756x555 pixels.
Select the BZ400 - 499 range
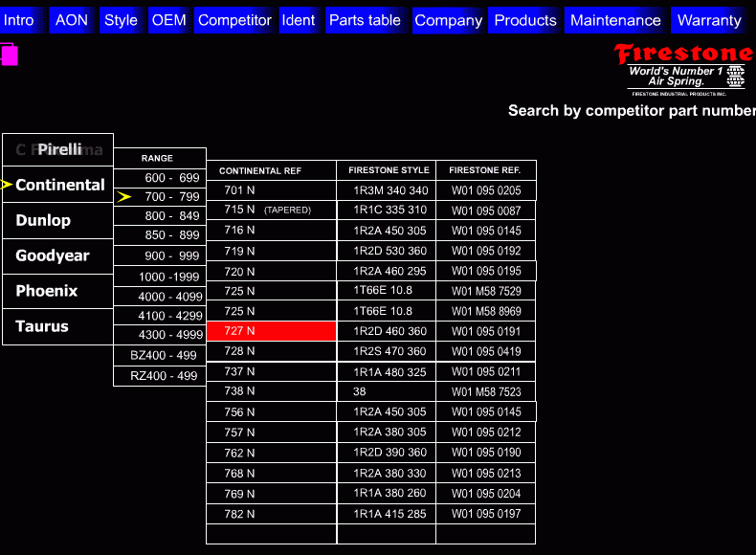(160, 355)
